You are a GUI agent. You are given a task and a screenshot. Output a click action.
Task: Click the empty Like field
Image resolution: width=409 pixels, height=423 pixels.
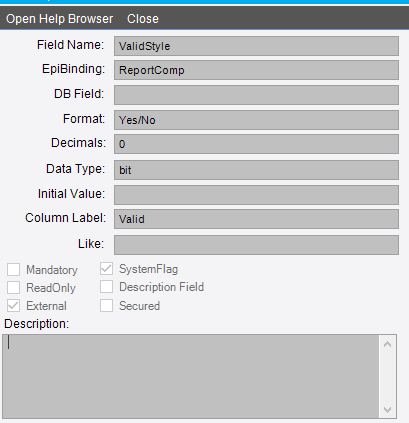coord(256,245)
